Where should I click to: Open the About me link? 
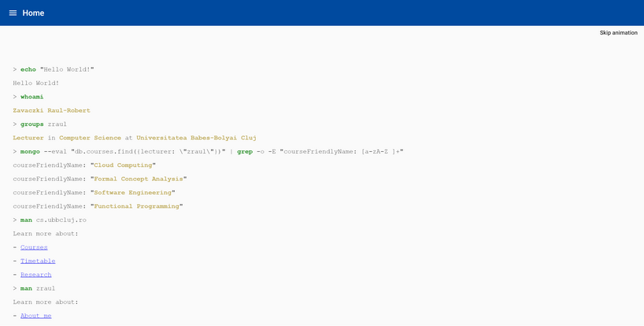[x=36, y=316]
